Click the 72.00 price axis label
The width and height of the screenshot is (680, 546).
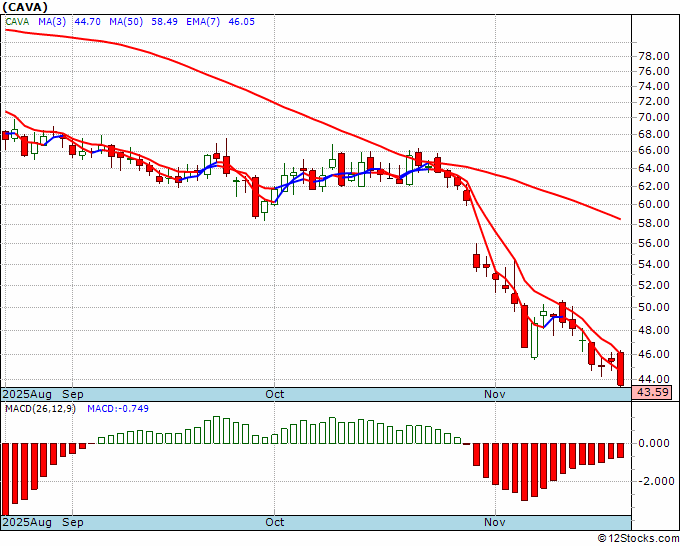click(x=654, y=101)
